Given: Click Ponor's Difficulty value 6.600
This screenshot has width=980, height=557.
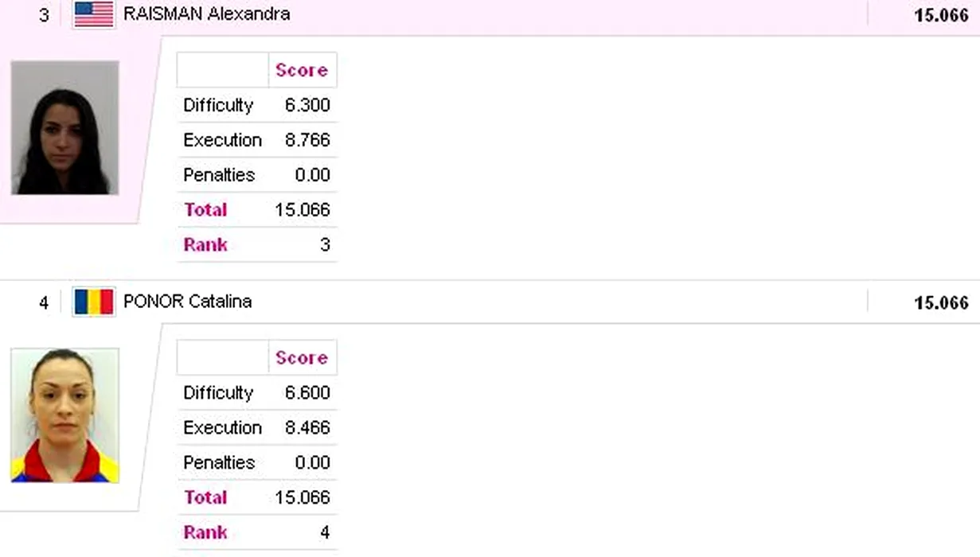Looking at the screenshot, I should point(307,393).
